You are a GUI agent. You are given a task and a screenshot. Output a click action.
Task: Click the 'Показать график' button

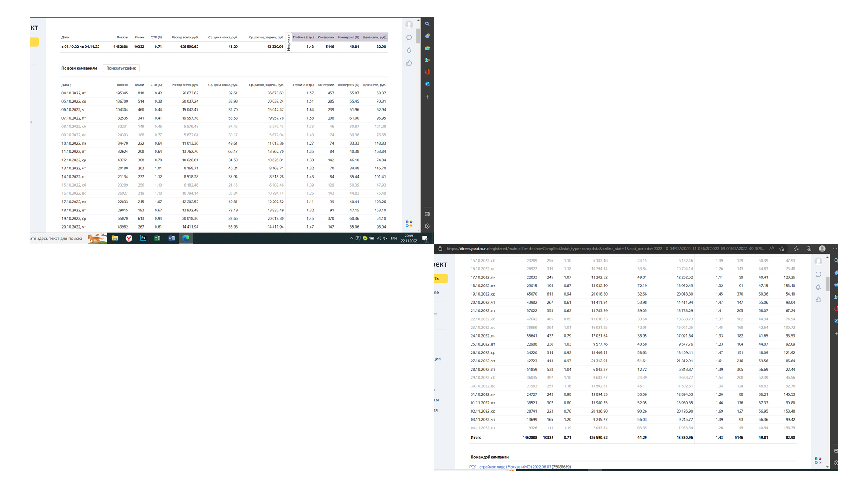(x=121, y=68)
